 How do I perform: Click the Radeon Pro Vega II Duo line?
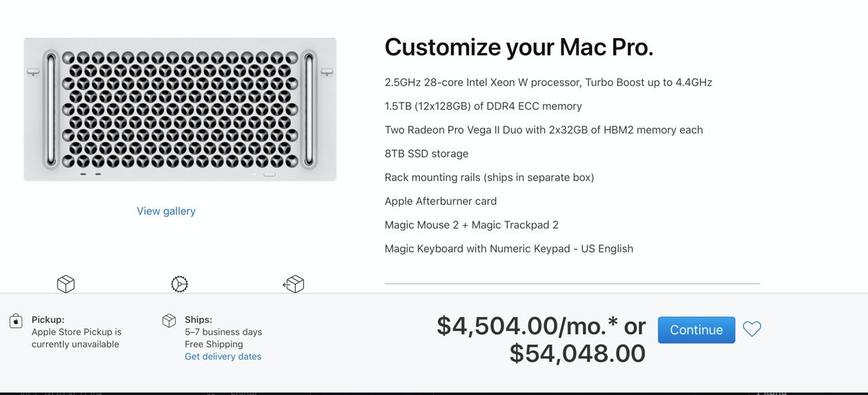point(543,130)
